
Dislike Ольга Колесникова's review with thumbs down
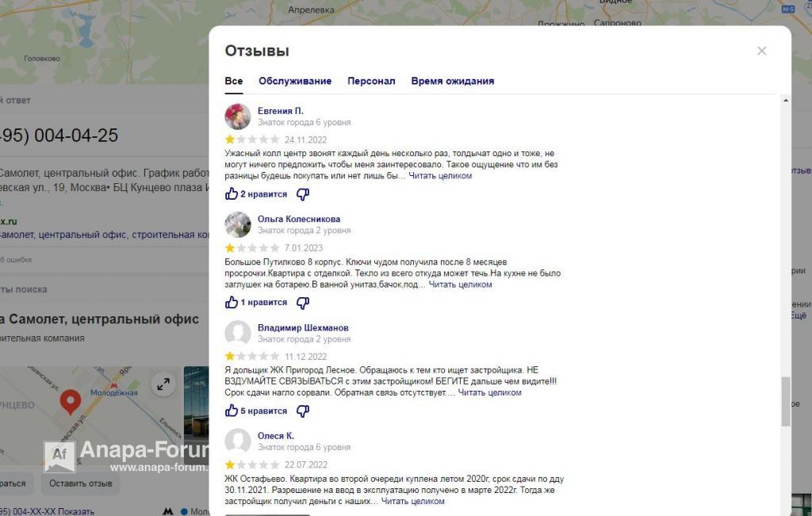[x=303, y=303]
